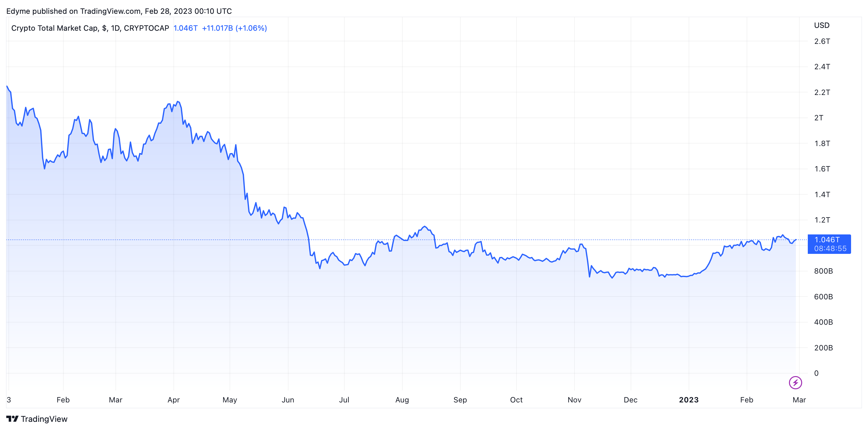Viewport: 868px width, 430px height.
Task: Select the USD currency label
Action: [822, 25]
